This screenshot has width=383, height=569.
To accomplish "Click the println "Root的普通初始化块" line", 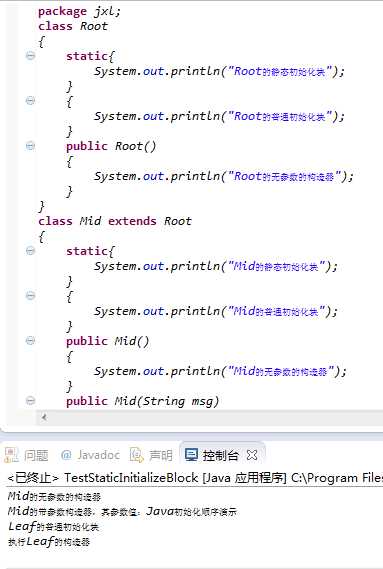I will click(x=219, y=116).
